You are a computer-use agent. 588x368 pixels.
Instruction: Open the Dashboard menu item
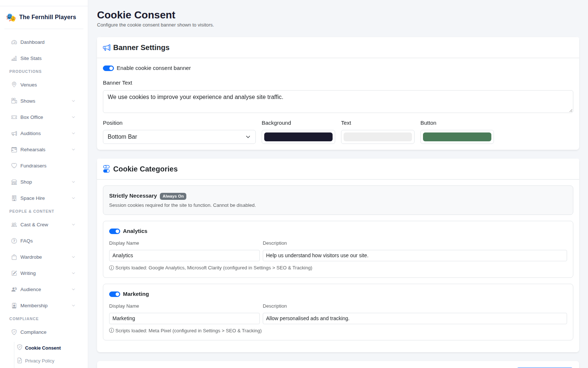(x=44, y=42)
